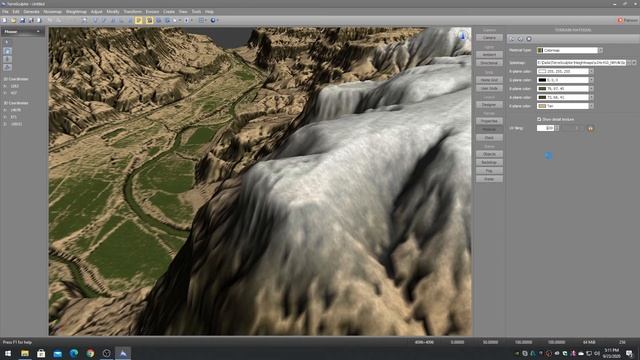This screenshot has width=640, height=360.
Task: Expand the 76, 97, 46 color dropdown
Action: tap(591, 89)
